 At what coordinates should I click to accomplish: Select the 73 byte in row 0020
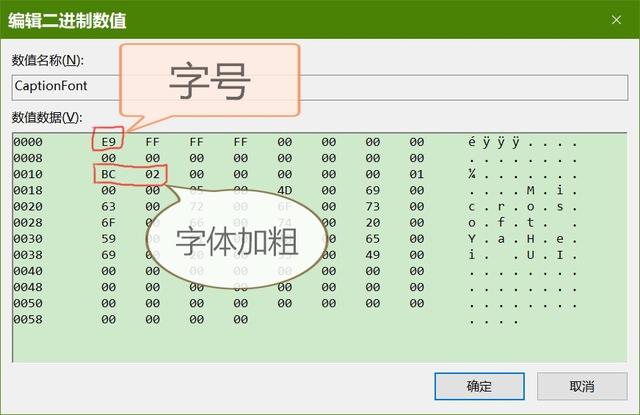[373, 206]
